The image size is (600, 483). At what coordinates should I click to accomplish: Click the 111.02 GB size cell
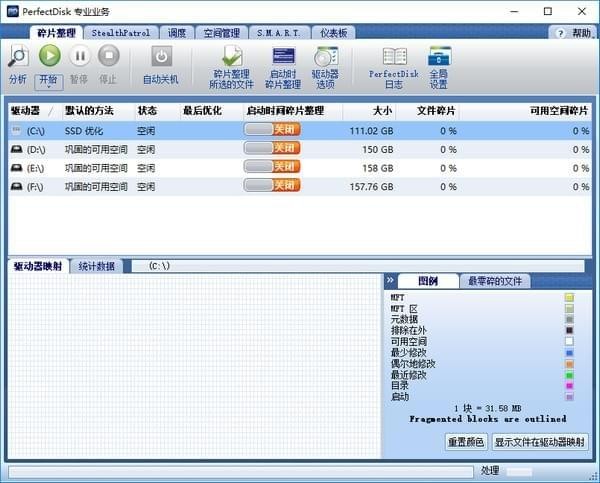pos(372,131)
